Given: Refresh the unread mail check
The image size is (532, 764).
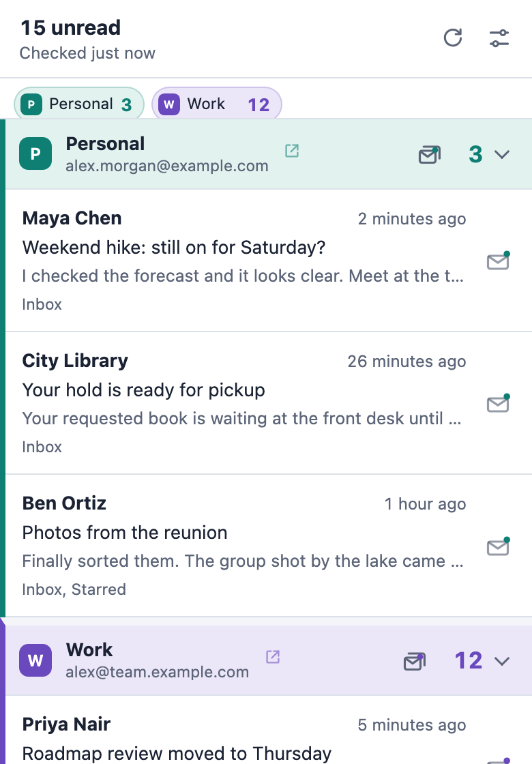Looking at the screenshot, I should (453, 38).
